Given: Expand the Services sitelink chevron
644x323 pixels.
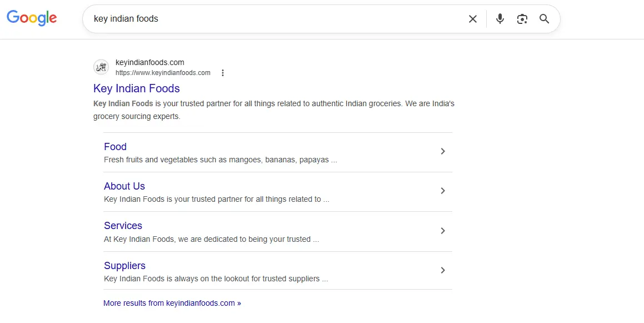Looking at the screenshot, I should (443, 231).
